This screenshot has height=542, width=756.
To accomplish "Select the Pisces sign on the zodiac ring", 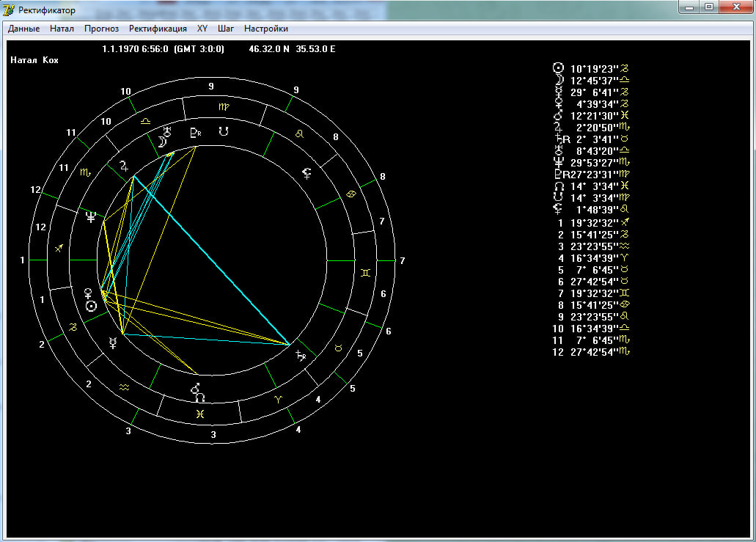I will click(199, 414).
